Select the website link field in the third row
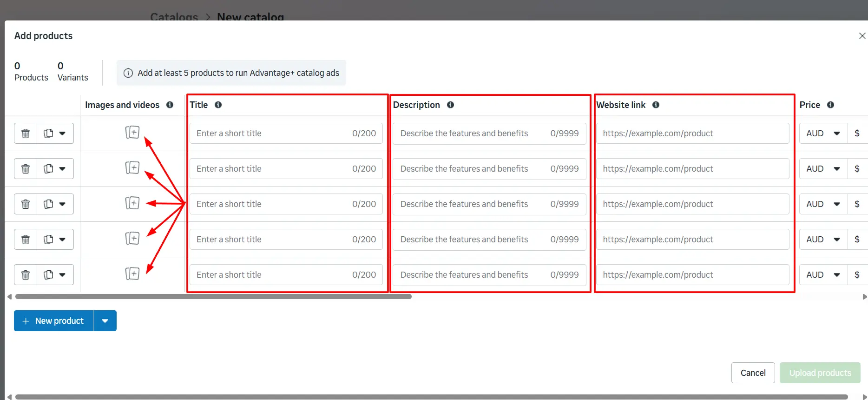This screenshot has width=868, height=400. 693,204
